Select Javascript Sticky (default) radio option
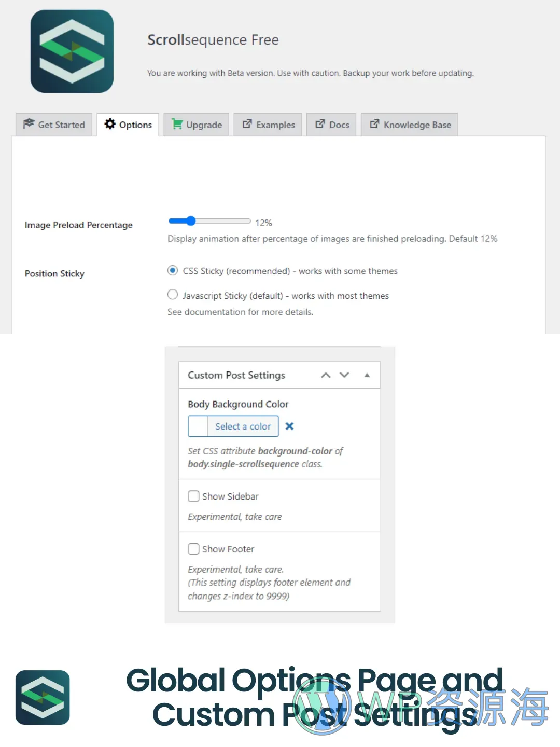 [x=173, y=295]
